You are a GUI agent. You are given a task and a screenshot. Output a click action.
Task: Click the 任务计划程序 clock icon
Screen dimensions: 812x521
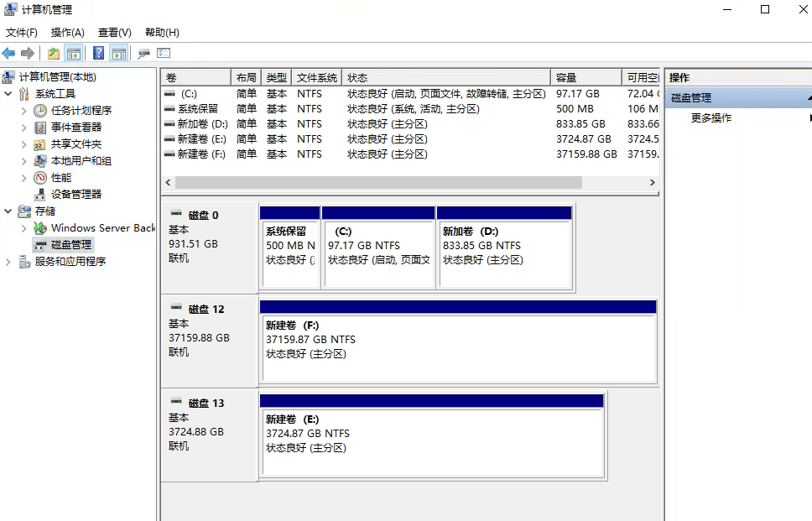(x=40, y=111)
